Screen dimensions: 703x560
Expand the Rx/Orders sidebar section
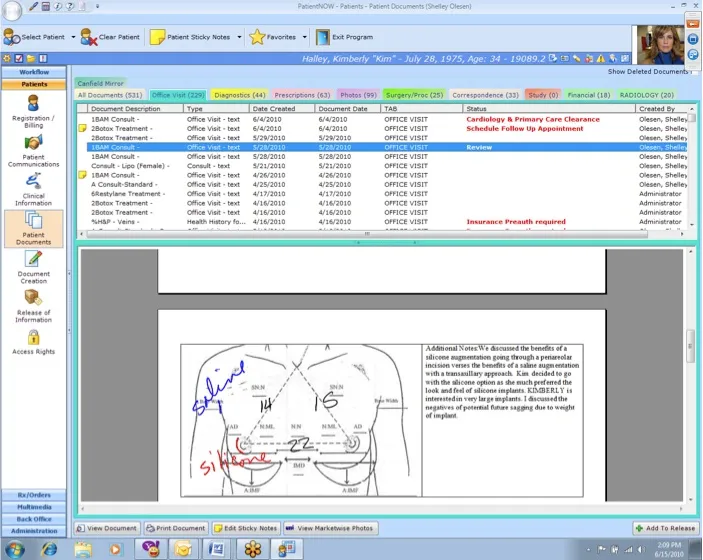pyautogui.click(x=34, y=495)
